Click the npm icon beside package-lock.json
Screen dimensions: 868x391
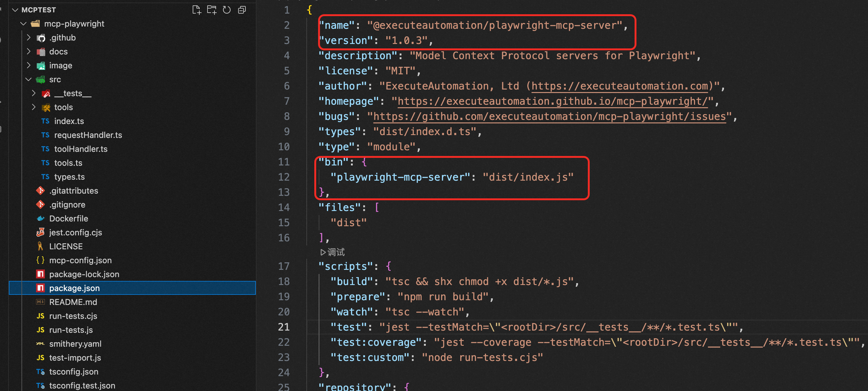(40, 274)
